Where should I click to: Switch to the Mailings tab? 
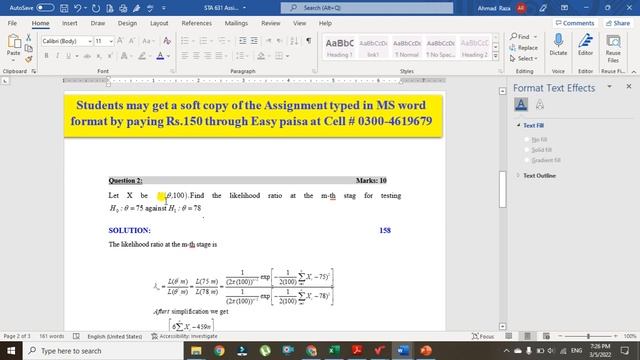236,23
